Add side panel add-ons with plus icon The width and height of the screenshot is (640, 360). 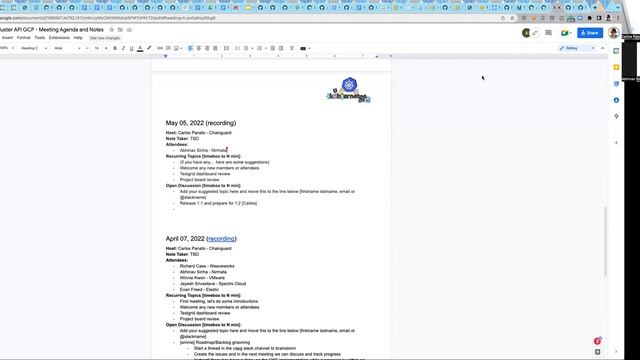point(616,143)
